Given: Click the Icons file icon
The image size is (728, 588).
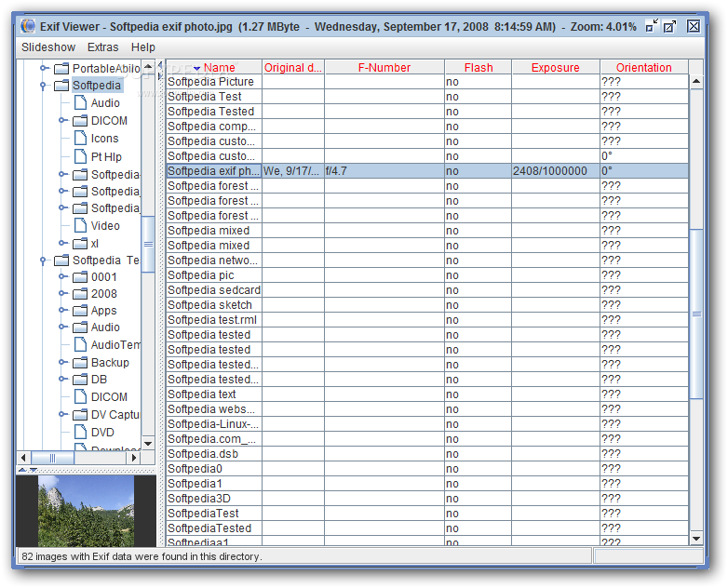Looking at the screenshot, I should pyautogui.click(x=80, y=138).
